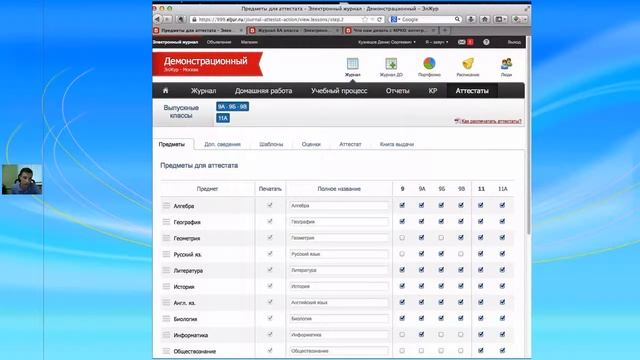Open the КР navigation item
Viewport: 640px width, 360px height.
click(x=433, y=91)
